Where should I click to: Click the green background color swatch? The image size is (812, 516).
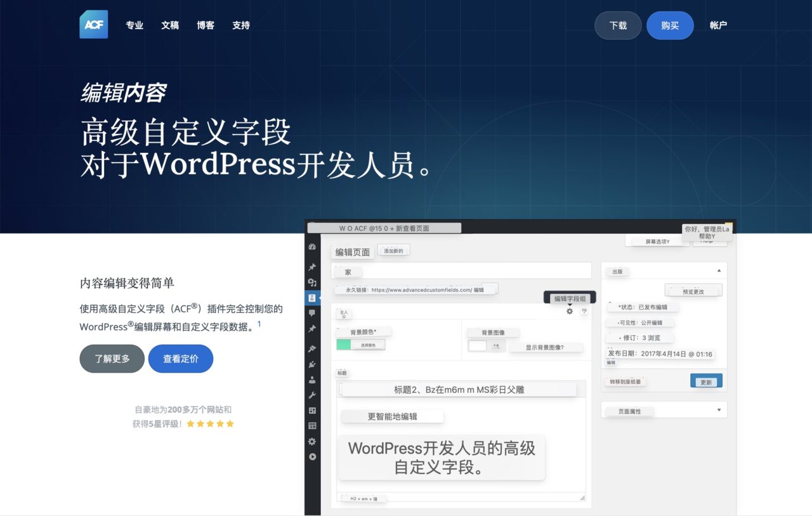[x=344, y=345]
